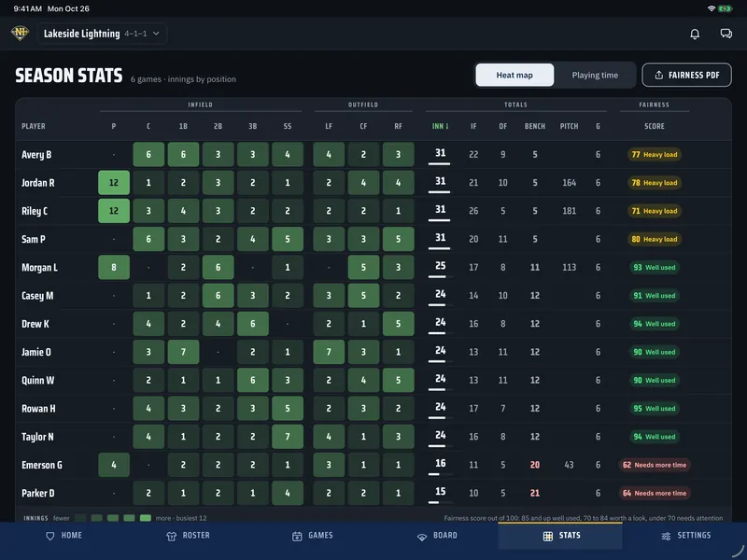Image resolution: width=747 pixels, height=560 pixels.
Task: Sort by PLAYER column header
Action: click(x=34, y=126)
